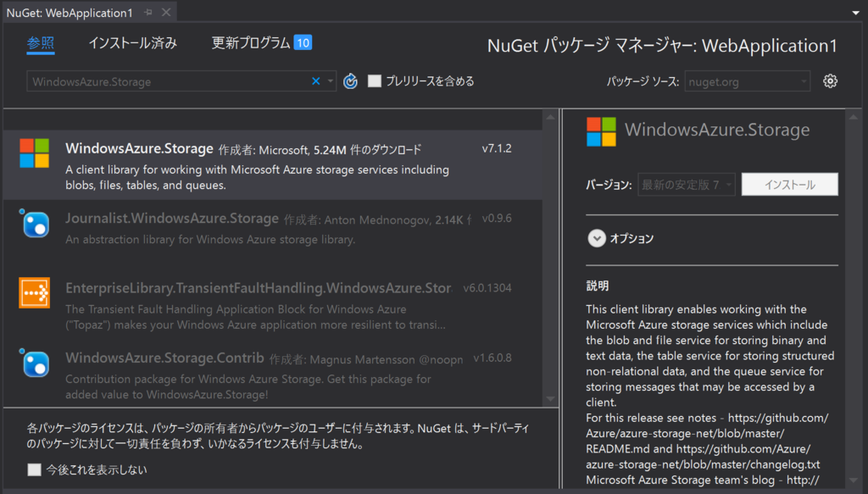Click the EnterpriseLibrary TransientFaultHandling package icon
This screenshot has height=494, width=868.
point(34,292)
